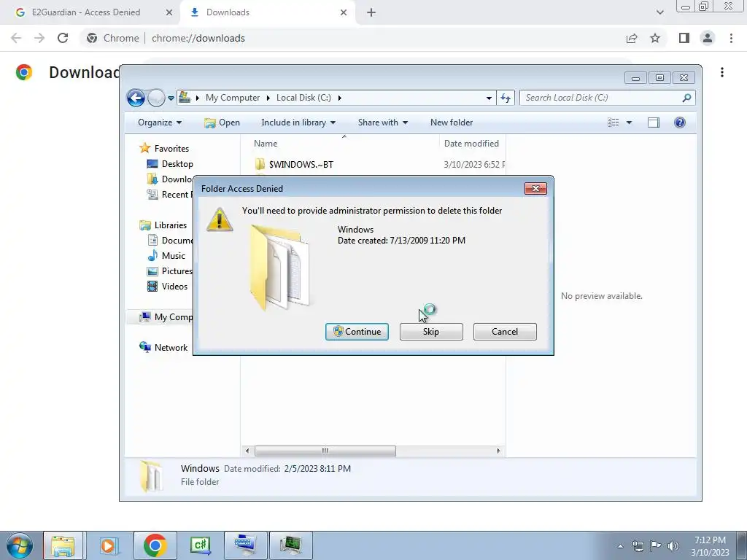
Task: Click the search magnifier icon in Explorer
Action: (686, 98)
